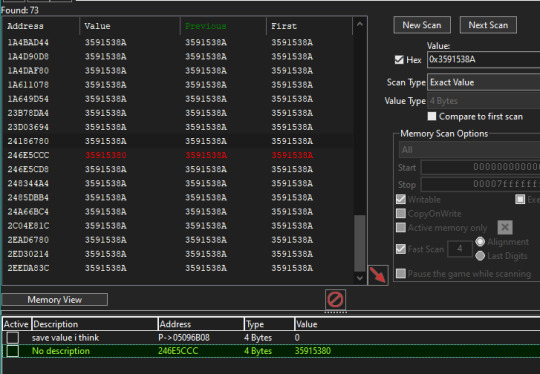This screenshot has width=540, height=374.
Task: Click 'save value i think' description
Action: 65,337
